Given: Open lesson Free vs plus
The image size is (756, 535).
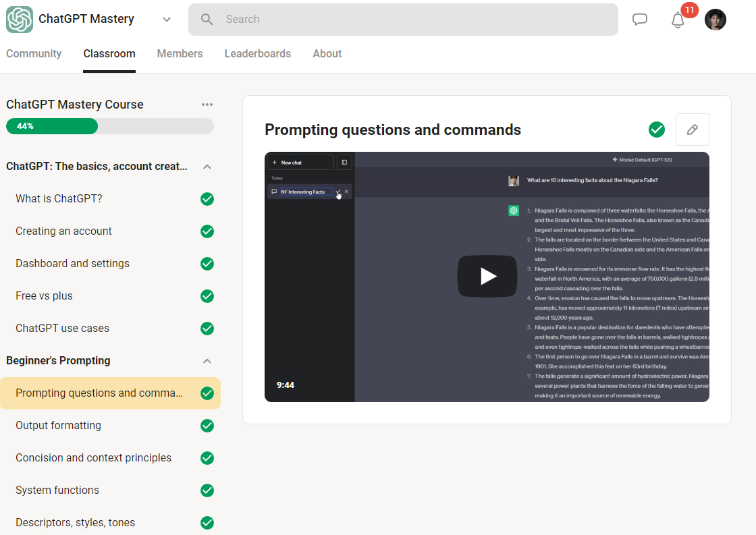Looking at the screenshot, I should [44, 295].
